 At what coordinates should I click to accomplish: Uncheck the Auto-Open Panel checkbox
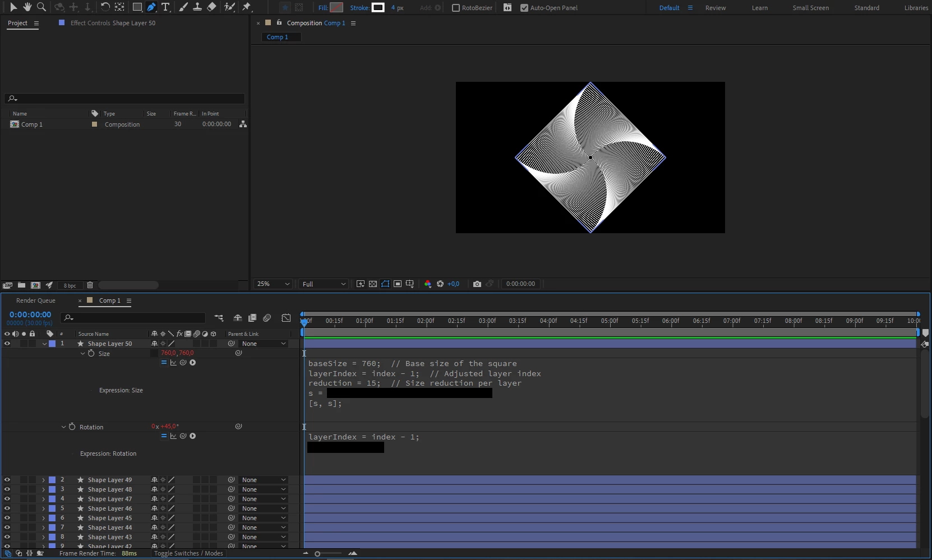point(524,8)
